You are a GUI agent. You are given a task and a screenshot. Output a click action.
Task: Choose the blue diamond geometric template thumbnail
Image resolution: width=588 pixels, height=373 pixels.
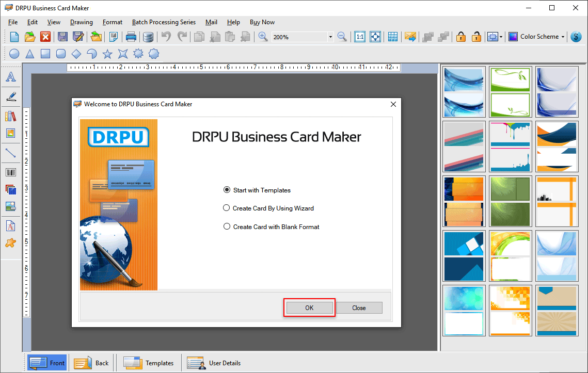[x=464, y=256]
